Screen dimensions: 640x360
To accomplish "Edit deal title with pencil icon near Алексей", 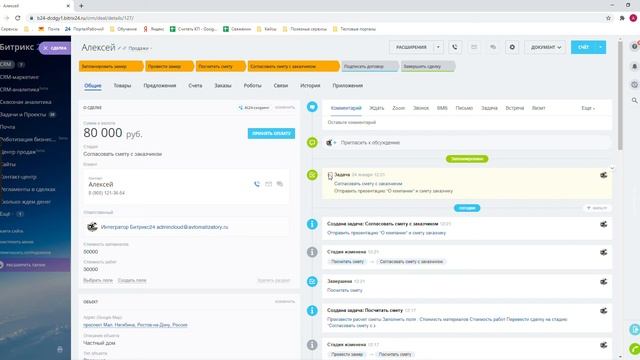I will tap(120, 48).
